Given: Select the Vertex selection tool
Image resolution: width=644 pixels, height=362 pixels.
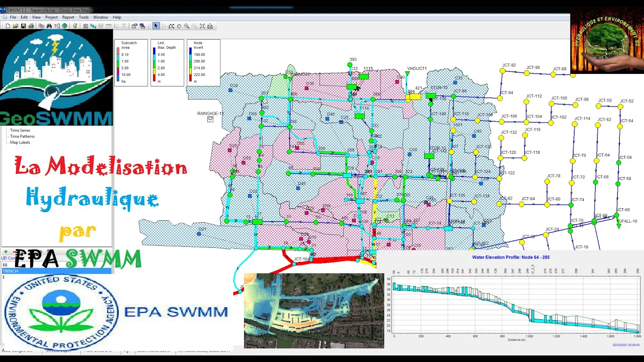Looking at the screenshot, I should (x=164, y=26).
